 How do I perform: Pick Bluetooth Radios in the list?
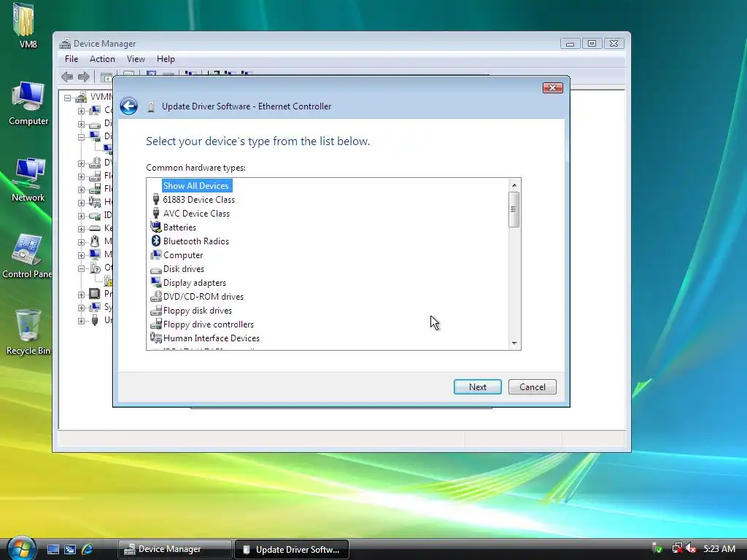tap(196, 241)
